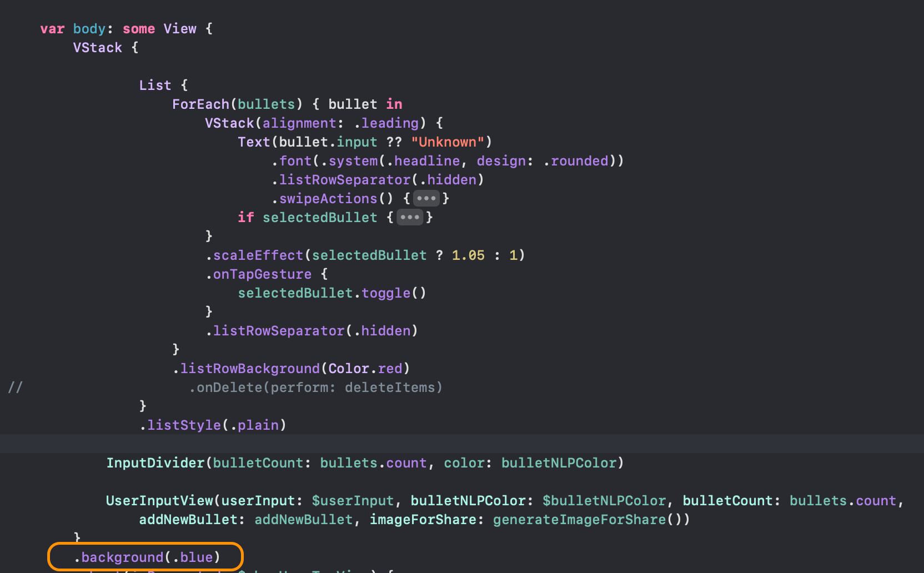Click the 'imageForShare' parameter label
The height and width of the screenshot is (573, 924).
tap(423, 520)
